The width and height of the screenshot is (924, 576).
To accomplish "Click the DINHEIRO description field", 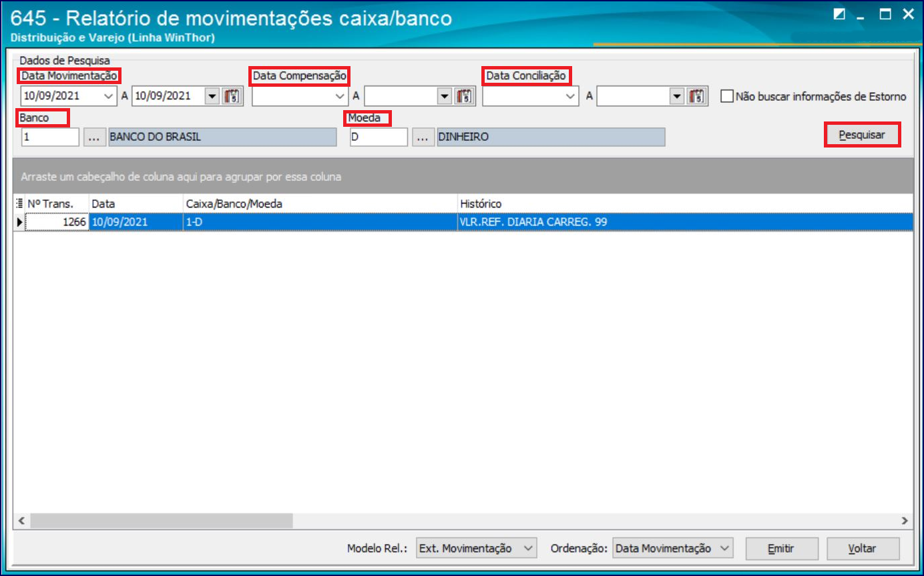I will click(x=551, y=137).
